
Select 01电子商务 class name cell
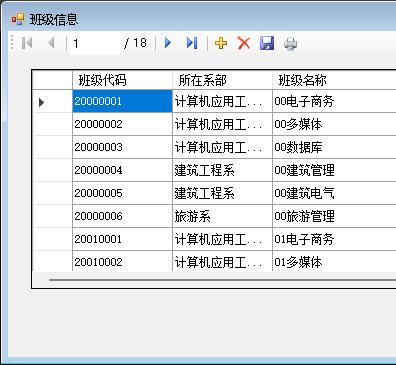coord(334,239)
